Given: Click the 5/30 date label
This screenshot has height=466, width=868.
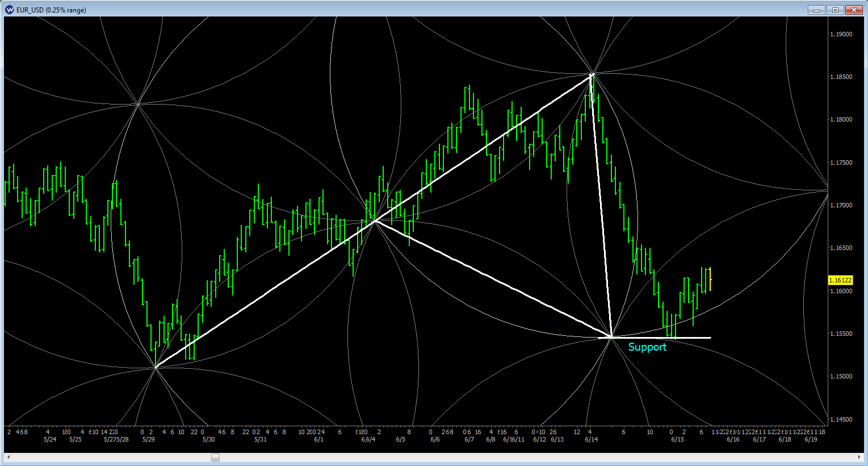Looking at the screenshot, I should (x=209, y=439).
